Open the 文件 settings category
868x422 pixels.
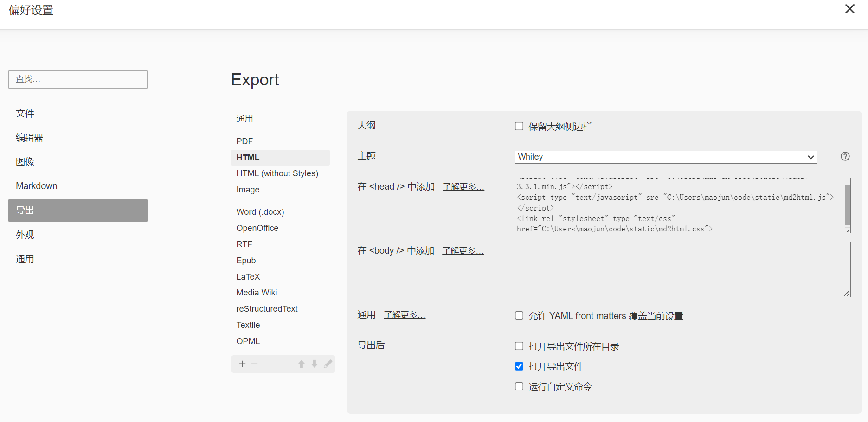78,114
